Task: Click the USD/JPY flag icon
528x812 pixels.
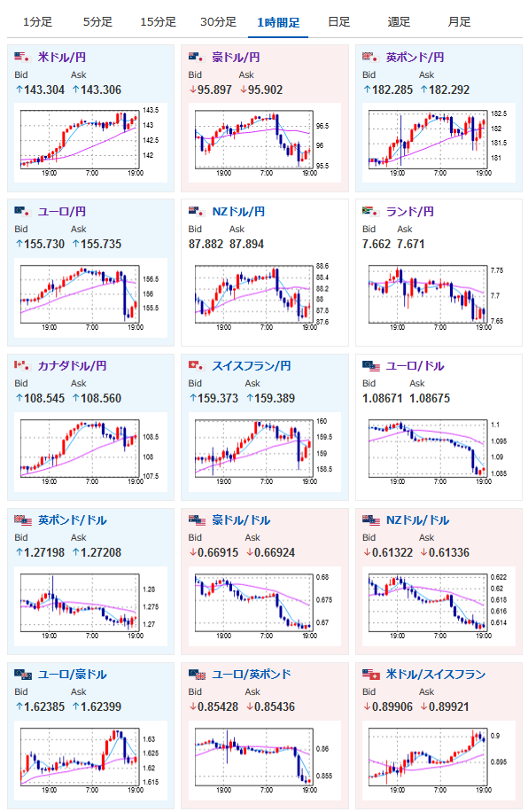Action: 23,57
